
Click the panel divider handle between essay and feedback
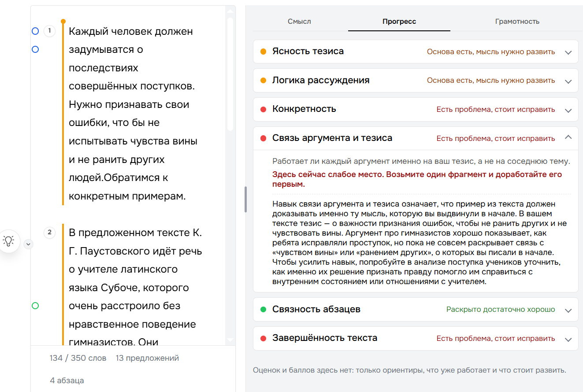(245, 199)
